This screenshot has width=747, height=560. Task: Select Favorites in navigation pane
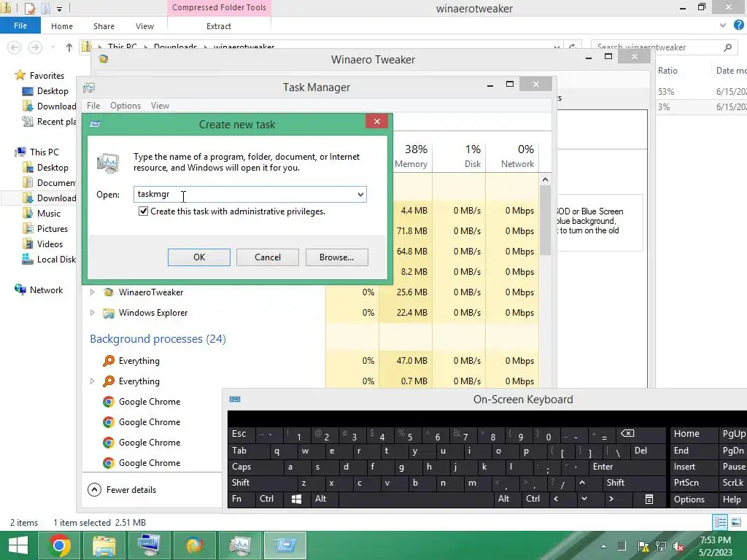click(x=47, y=75)
